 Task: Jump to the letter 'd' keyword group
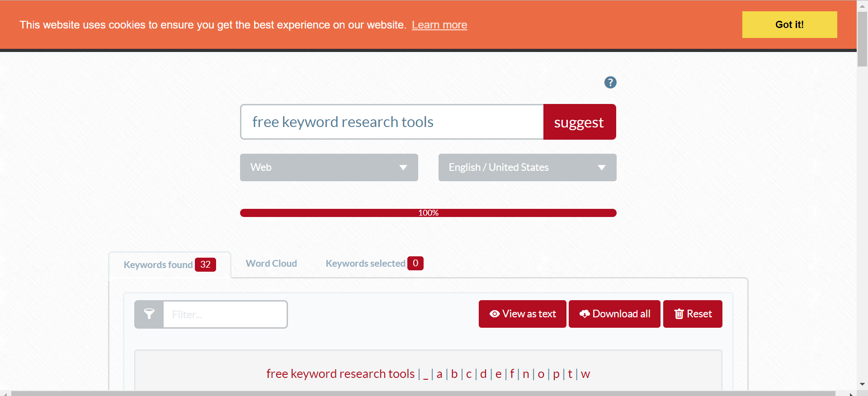[483, 374]
